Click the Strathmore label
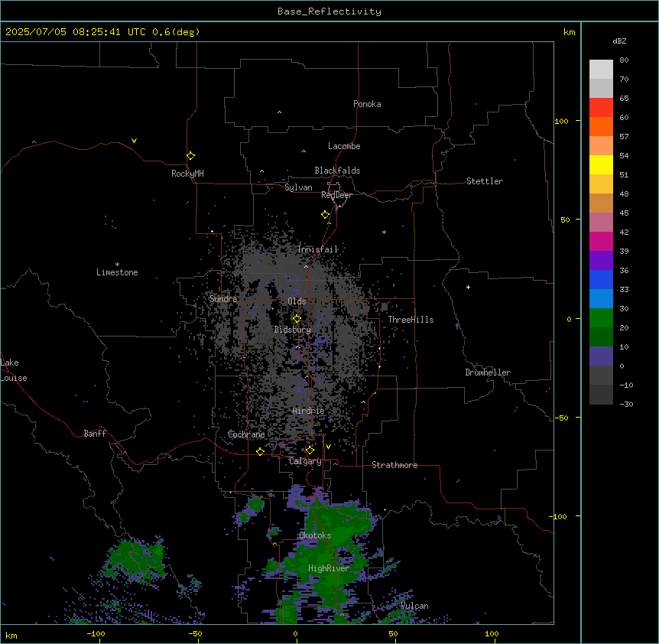The image size is (659, 644). [x=394, y=465]
